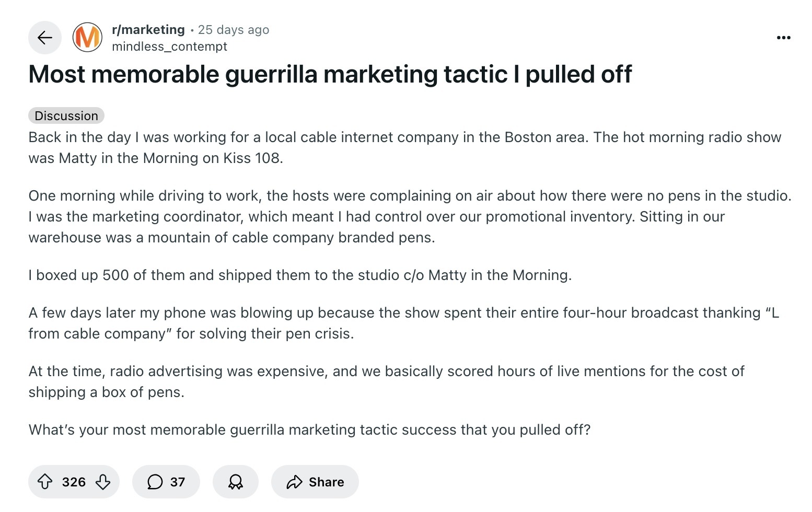Toggle the downvote on this post
The height and width of the screenshot is (512, 812).
pos(102,482)
